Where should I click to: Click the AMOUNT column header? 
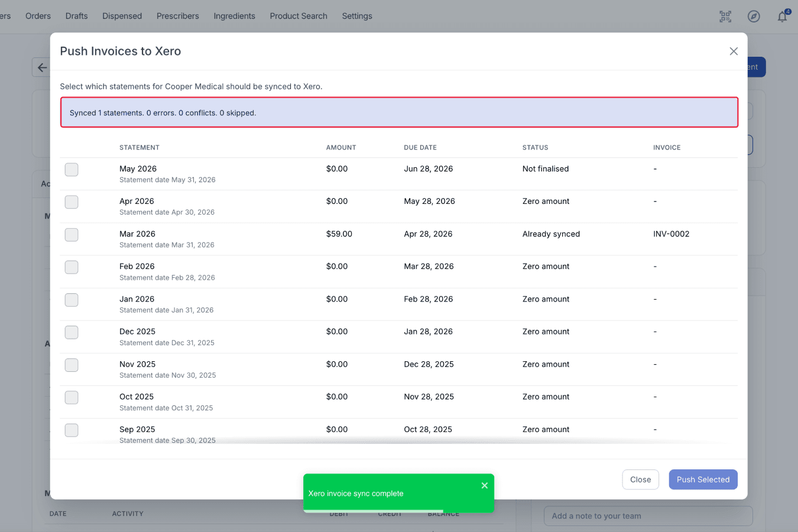(341, 148)
